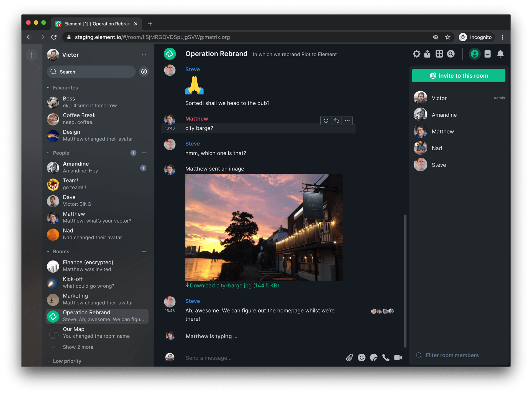
Task: Click the Filter room members field
Action: (459, 355)
